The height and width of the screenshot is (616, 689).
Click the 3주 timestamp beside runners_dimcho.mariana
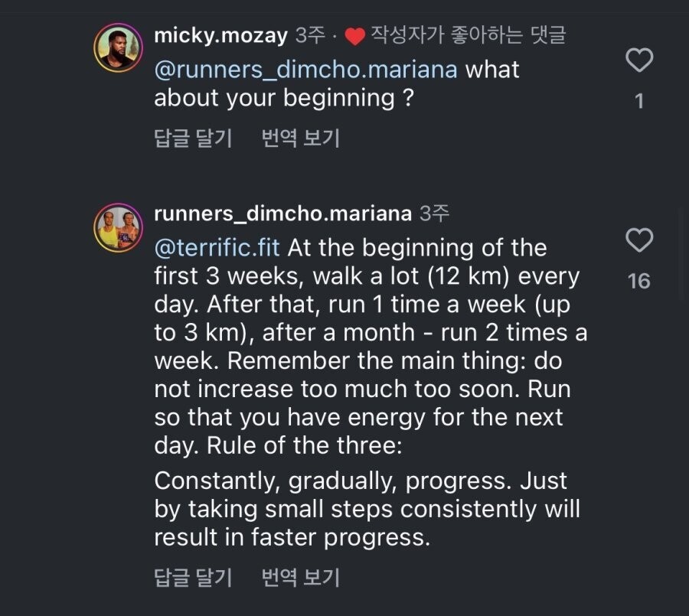(x=435, y=213)
